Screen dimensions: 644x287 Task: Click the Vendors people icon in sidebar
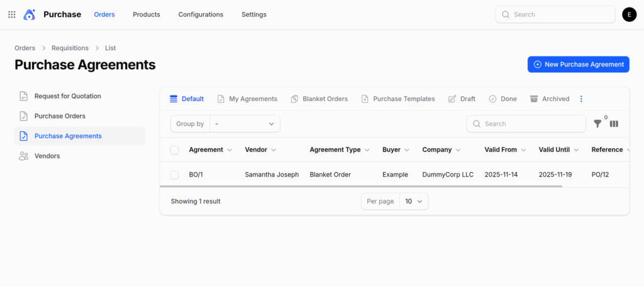click(23, 156)
